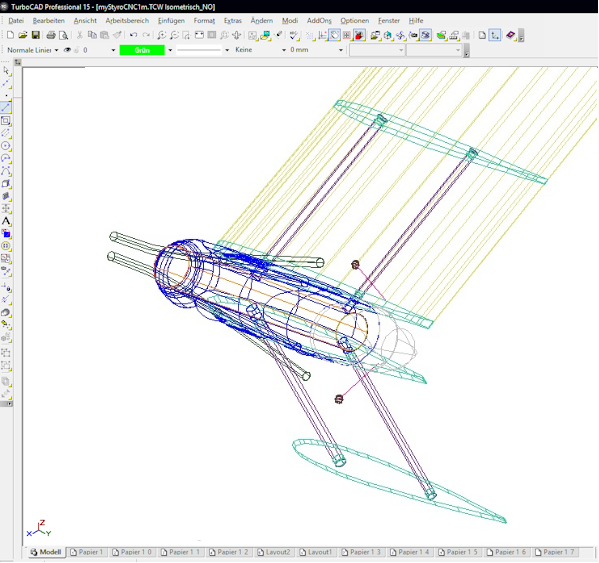This screenshot has width=599, height=563.
Task: Expand the 0 mm line width dropdown
Action: 316,50
